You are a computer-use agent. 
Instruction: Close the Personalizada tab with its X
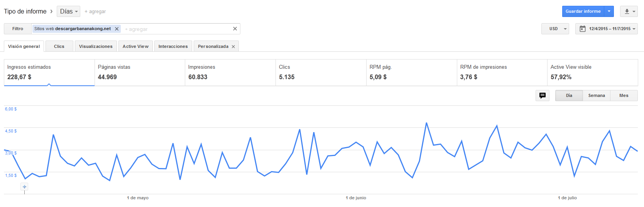click(x=233, y=47)
